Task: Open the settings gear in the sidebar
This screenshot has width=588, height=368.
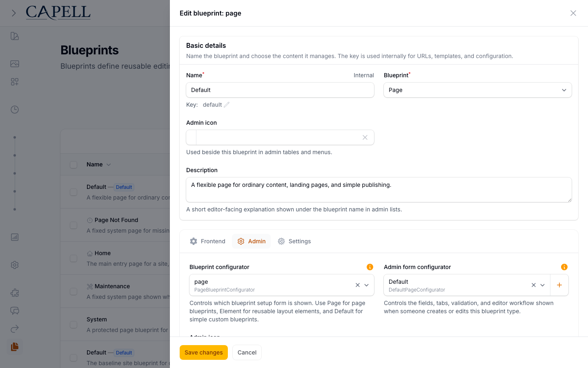Action: pos(15,265)
